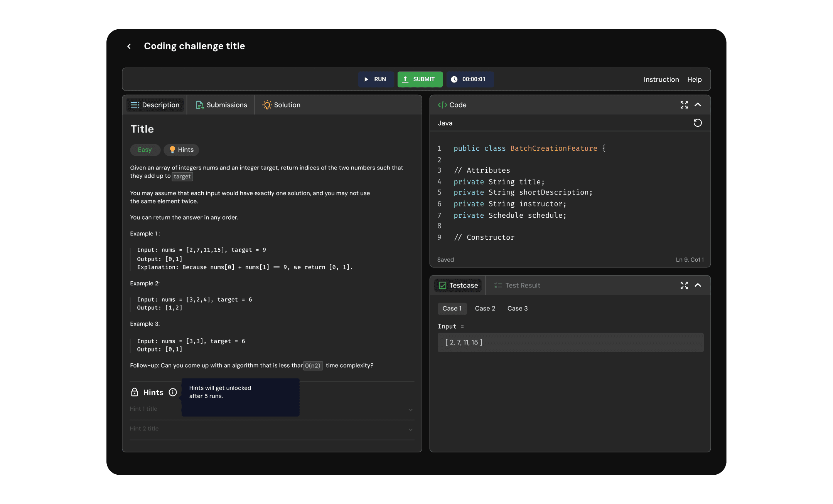
Task: Click the Input field with array values
Action: (570, 342)
